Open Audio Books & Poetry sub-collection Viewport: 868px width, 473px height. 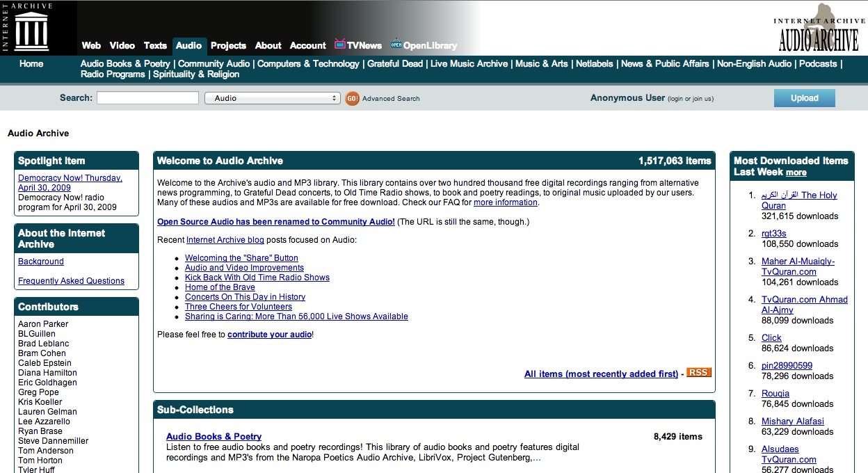pos(214,437)
